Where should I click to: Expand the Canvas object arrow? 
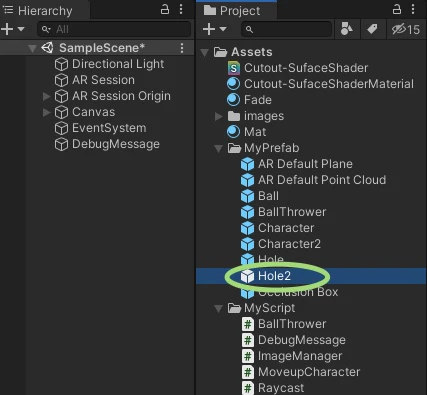[47, 112]
